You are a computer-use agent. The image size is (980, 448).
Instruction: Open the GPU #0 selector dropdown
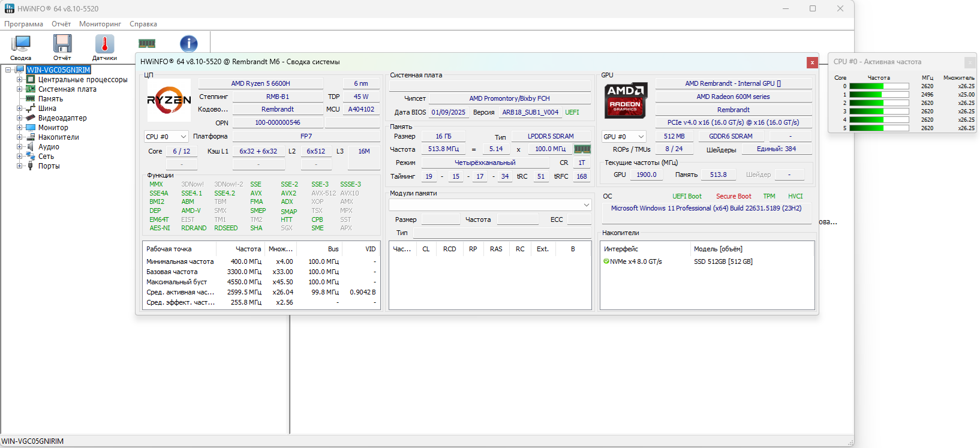click(x=624, y=137)
